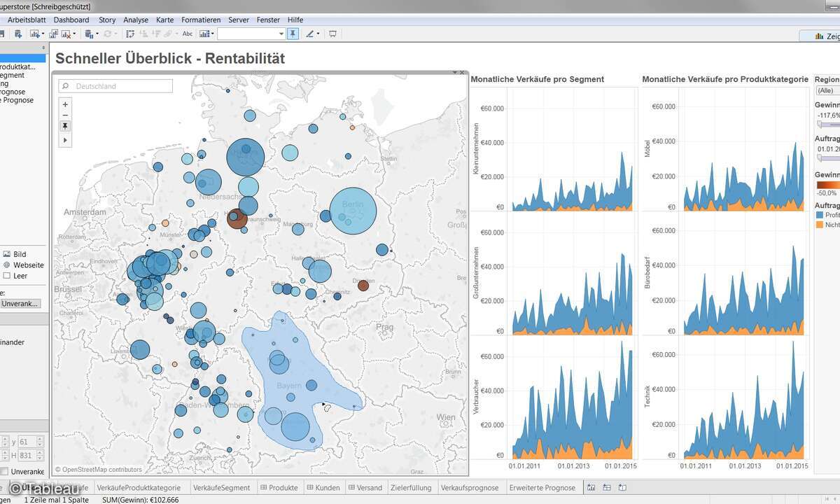The width and height of the screenshot is (840, 504).
Task: Open the Server menu
Action: coord(239,20)
